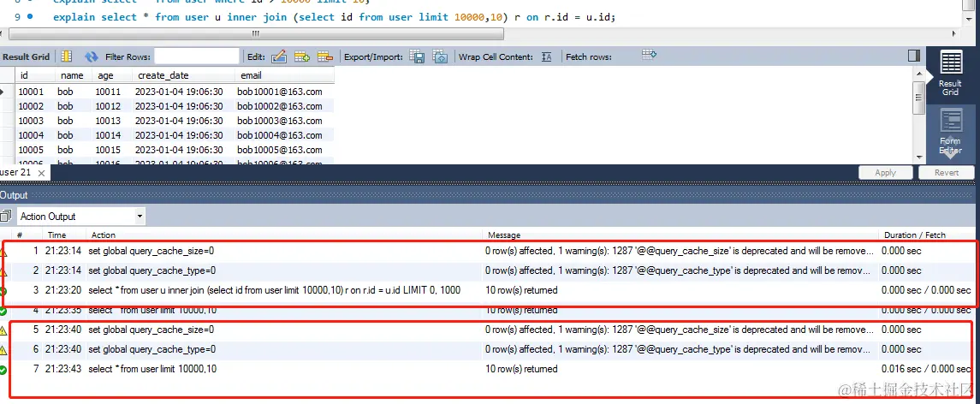Select cell with id 10001
The width and height of the screenshot is (980, 404).
[31, 92]
